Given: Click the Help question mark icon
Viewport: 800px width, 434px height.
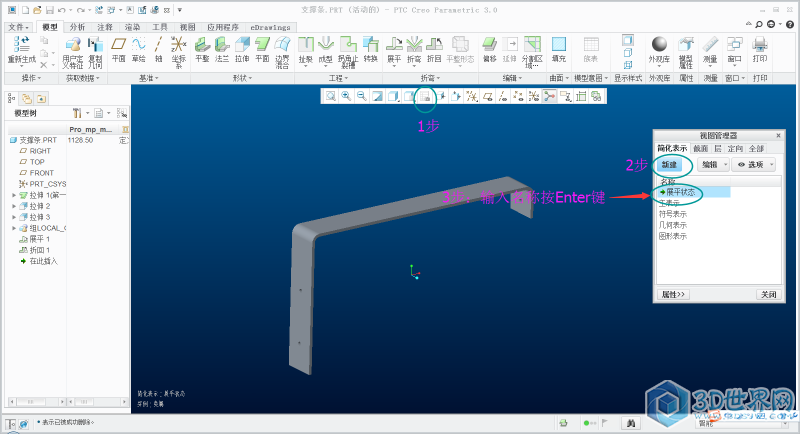Looking at the screenshot, I should pos(790,24).
